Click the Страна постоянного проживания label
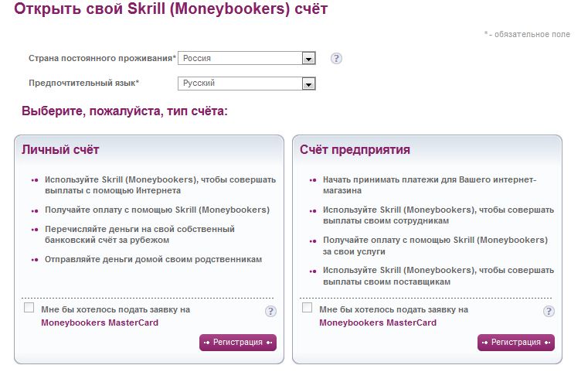Screen dimensions: 588x372 coord(102,59)
